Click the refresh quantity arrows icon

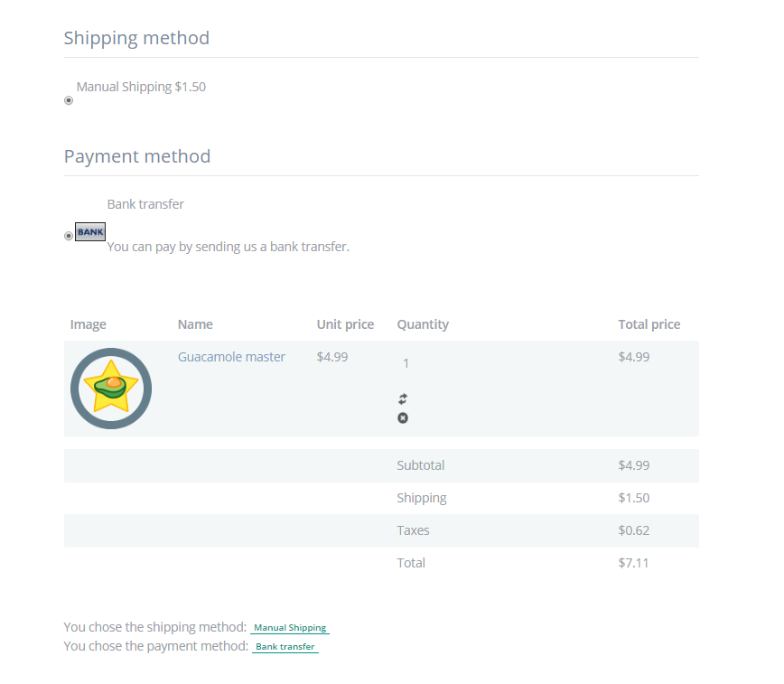click(x=403, y=398)
